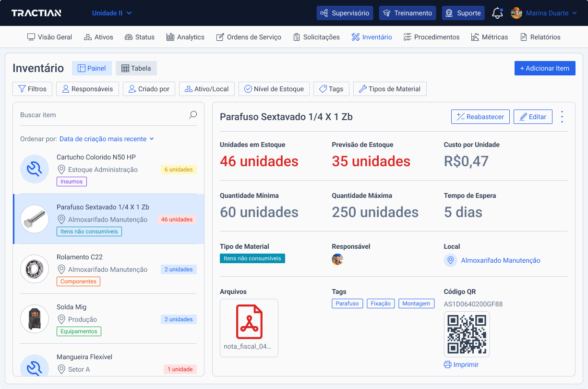Open the nota_fiscal PDF file icon
The width and height of the screenshot is (588, 389).
(249, 322)
